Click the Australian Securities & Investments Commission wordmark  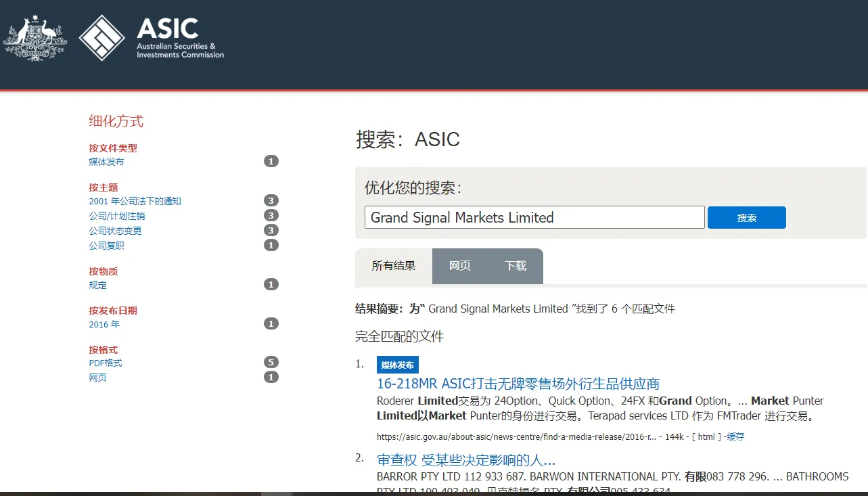[x=180, y=38]
